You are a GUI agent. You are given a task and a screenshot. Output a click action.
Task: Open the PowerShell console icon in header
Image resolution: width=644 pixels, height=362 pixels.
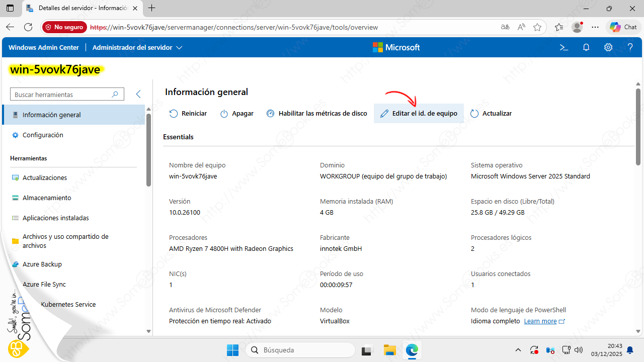(x=564, y=47)
